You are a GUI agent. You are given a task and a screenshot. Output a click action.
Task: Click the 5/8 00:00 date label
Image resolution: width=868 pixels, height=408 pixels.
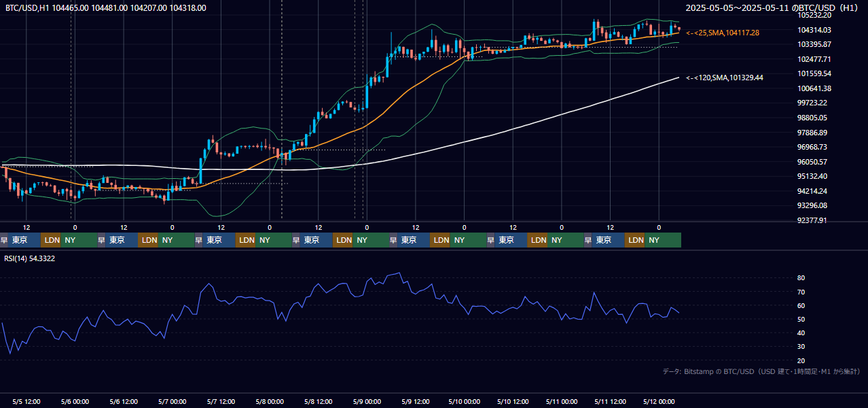tap(270, 401)
